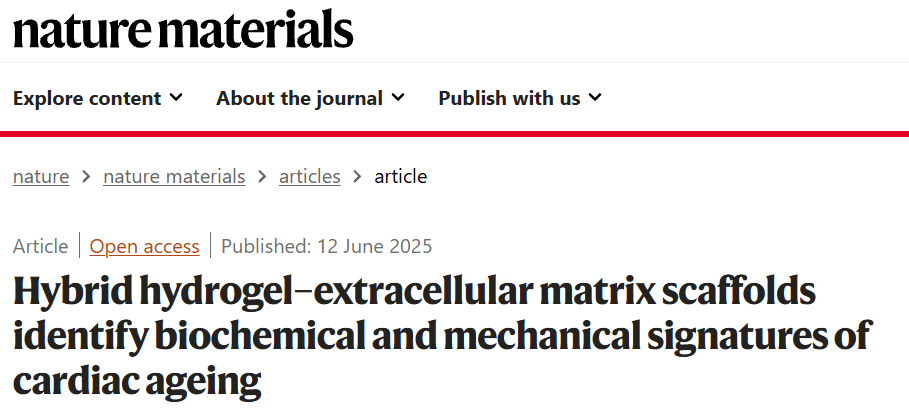Click the red divider under navigation
Viewport: 909px width, 417px height.
pos(454,133)
